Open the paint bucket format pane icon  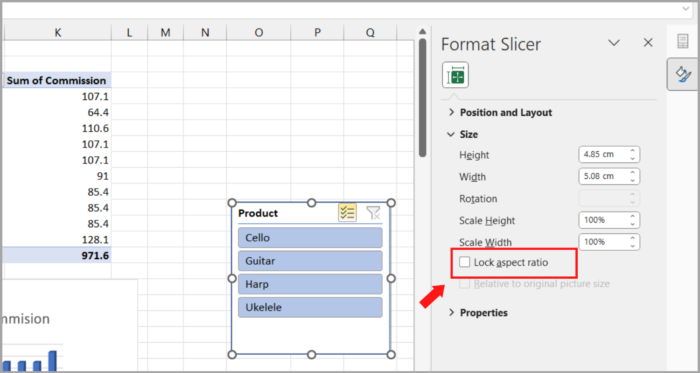pos(683,75)
